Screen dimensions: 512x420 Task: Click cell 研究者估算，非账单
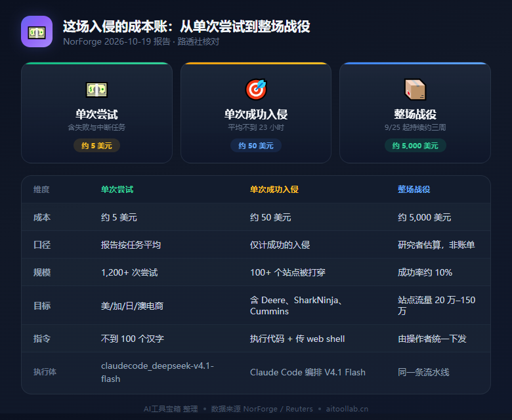click(437, 245)
